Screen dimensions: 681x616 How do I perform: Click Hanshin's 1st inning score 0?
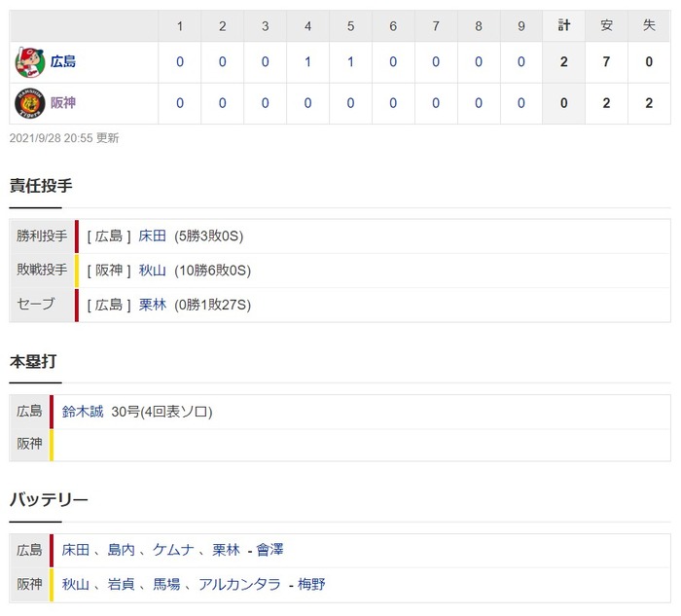coord(180,103)
